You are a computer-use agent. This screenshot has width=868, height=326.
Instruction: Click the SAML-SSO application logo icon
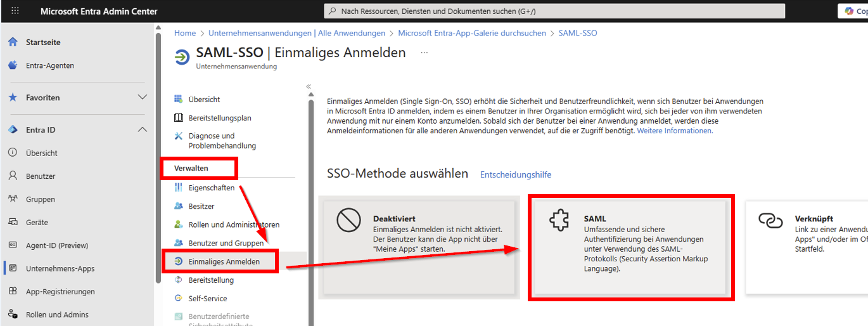(x=182, y=56)
